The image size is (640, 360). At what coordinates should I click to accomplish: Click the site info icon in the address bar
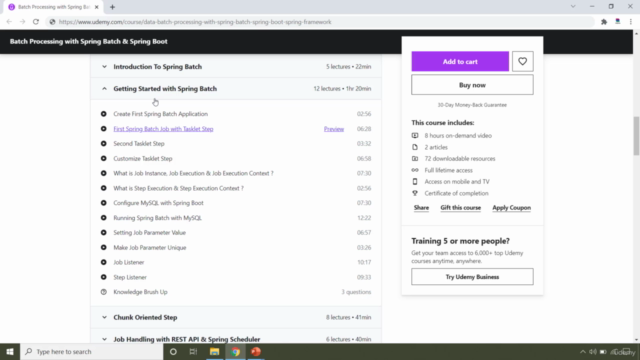click(52, 22)
